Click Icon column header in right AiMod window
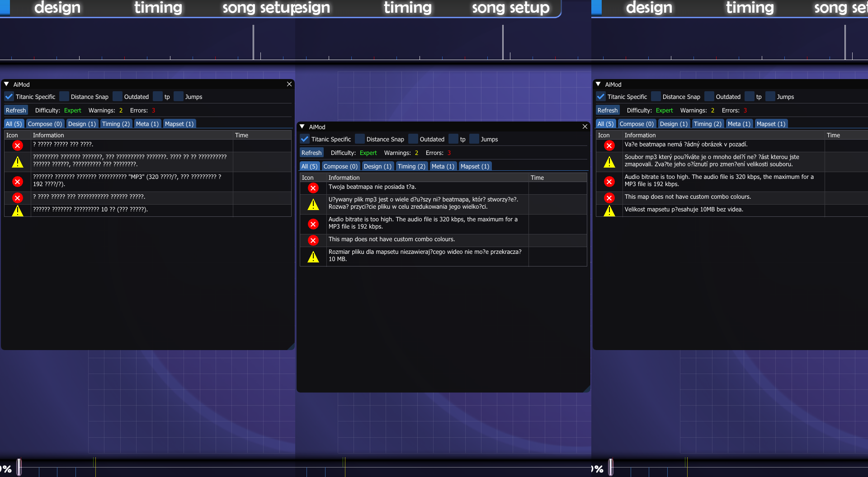Screen dimensions: 868x477 pyautogui.click(x=609, y=135)
